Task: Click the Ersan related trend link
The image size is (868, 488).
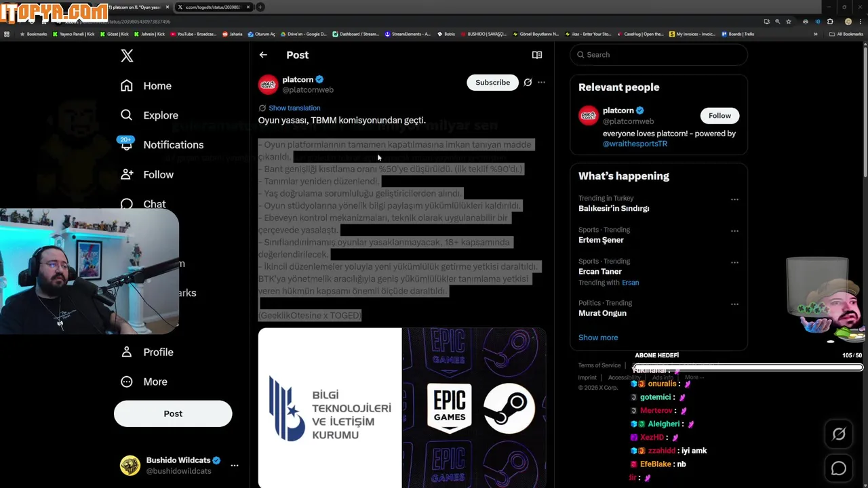Action: pos(630,283)
